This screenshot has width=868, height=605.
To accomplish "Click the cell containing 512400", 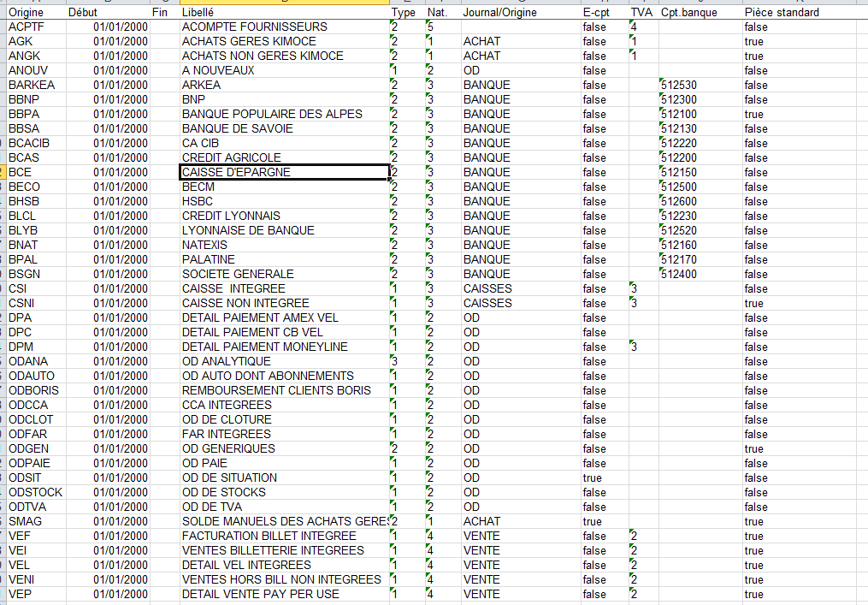I will [679, 274].
